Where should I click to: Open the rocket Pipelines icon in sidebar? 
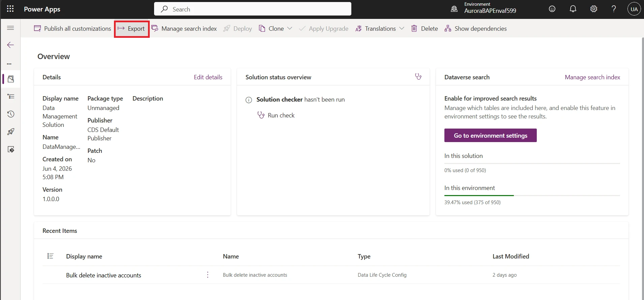click(11, 132)
